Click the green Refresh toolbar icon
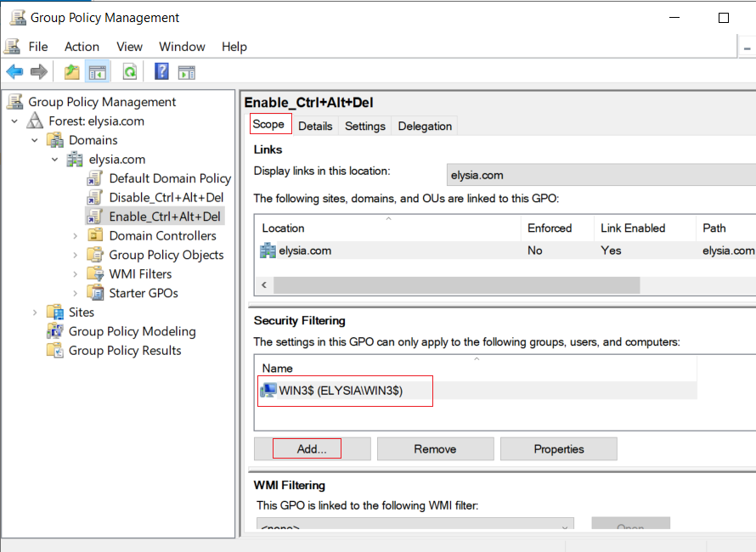The width and height of the screenshot is (756, 552). tap(130, 72)
